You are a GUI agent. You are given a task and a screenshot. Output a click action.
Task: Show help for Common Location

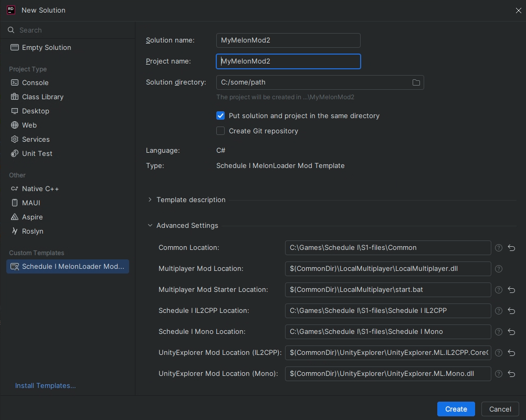point(499,248)
